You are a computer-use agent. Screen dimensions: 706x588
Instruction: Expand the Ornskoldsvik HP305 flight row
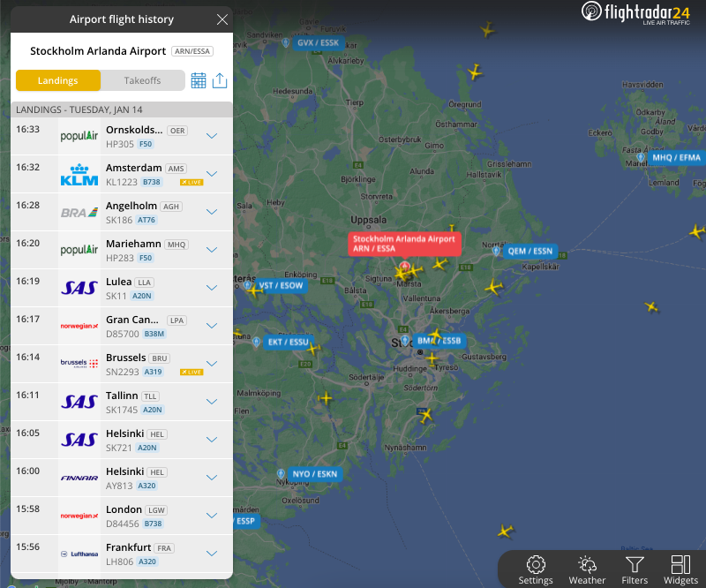[x=212, y=136]
